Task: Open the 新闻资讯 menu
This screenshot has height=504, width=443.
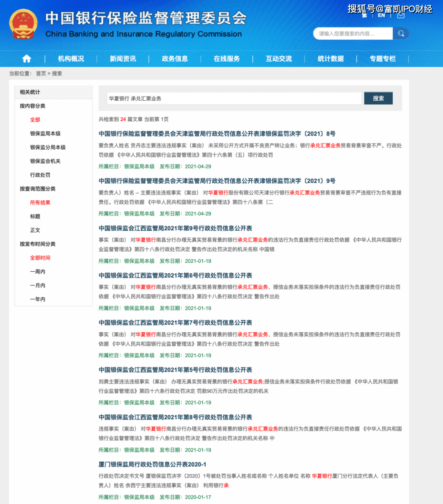Action: [123, 59]
